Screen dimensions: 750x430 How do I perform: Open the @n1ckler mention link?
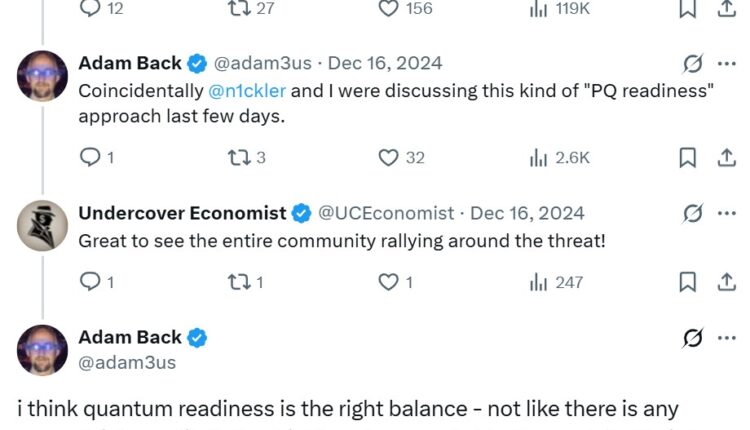(x=247, y=89)
